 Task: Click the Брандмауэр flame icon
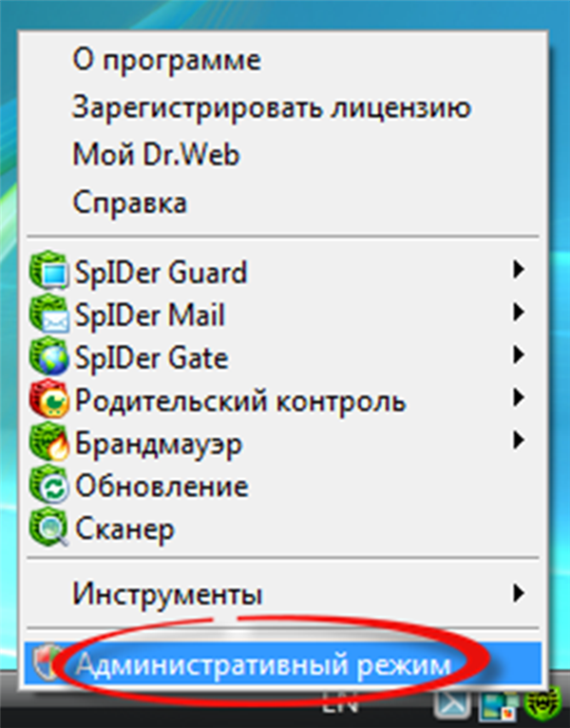tap(48, 442)
